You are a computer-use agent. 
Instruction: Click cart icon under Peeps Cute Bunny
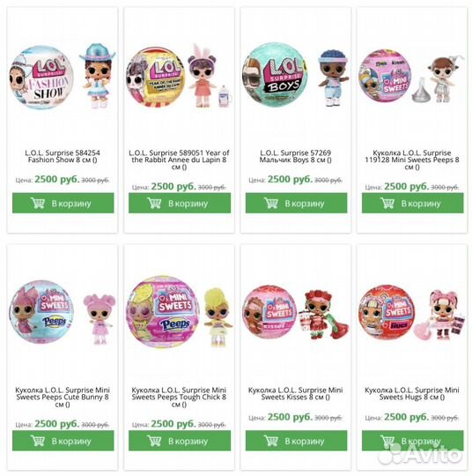click(38, 441)
